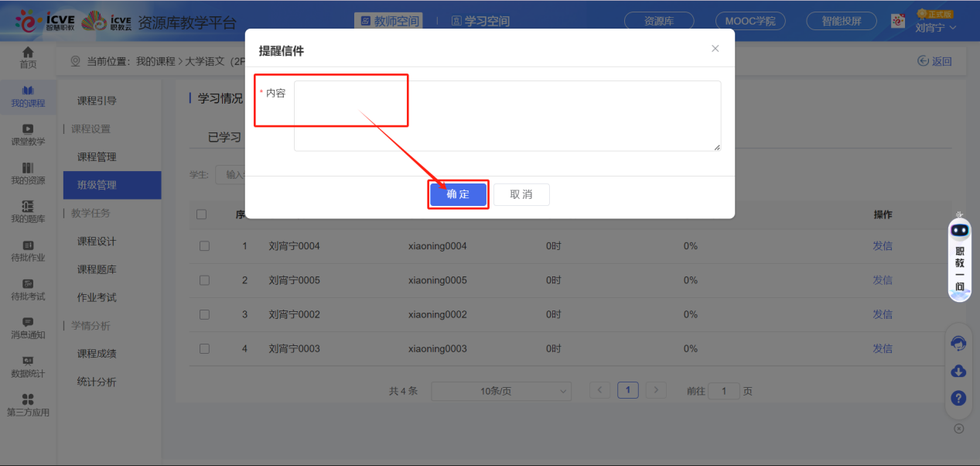Open 消息通知 sidebar icon

point(28,327)
